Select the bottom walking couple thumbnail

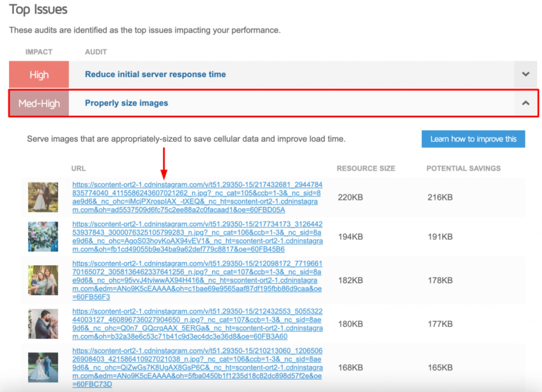[43, 367]
